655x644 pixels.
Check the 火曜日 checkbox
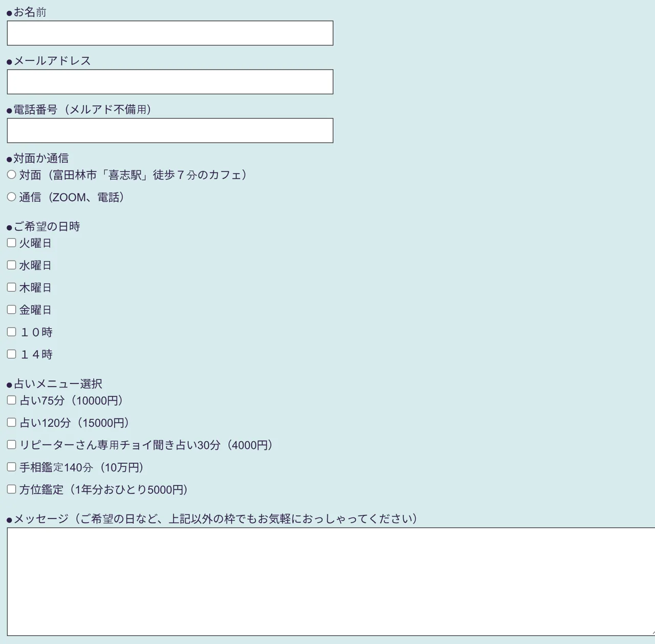[x=11, y=243]
